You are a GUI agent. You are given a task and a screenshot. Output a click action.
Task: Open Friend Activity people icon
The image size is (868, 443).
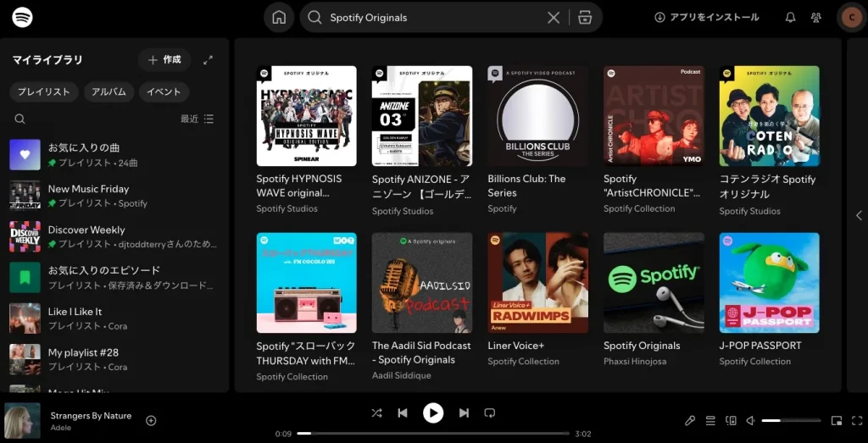[816, 18]
